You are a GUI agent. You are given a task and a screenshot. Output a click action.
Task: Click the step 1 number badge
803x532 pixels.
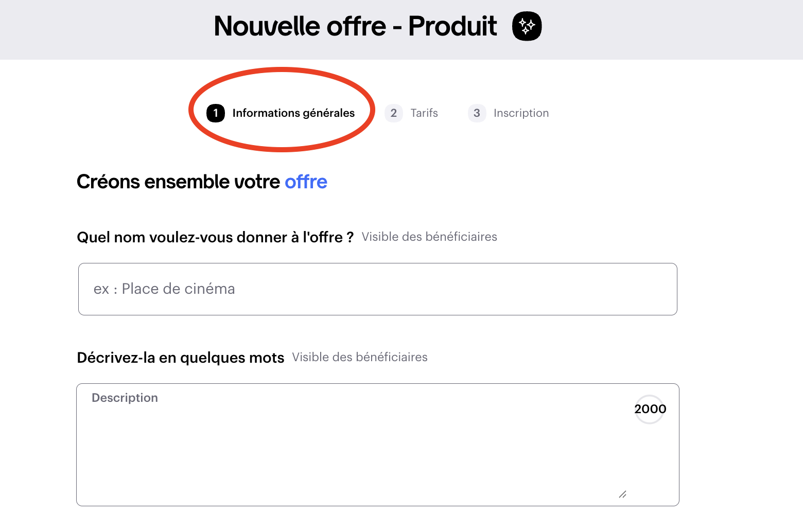pos(216,113)
